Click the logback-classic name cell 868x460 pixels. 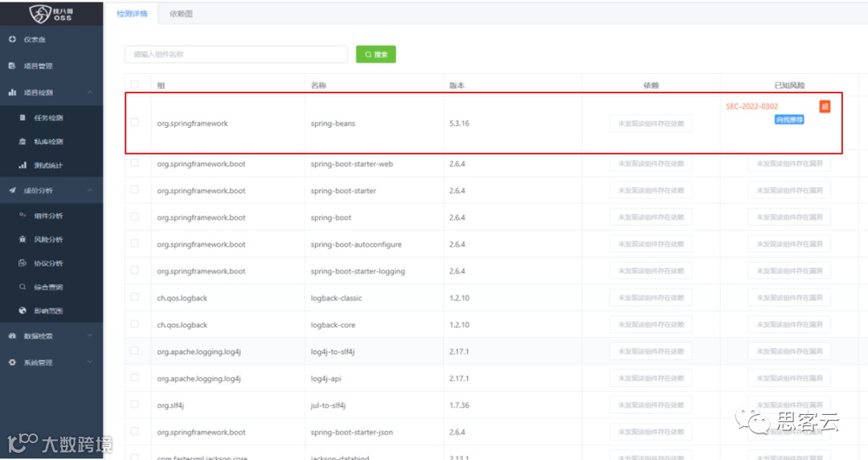pyautogui.click(x=336, y=298)
